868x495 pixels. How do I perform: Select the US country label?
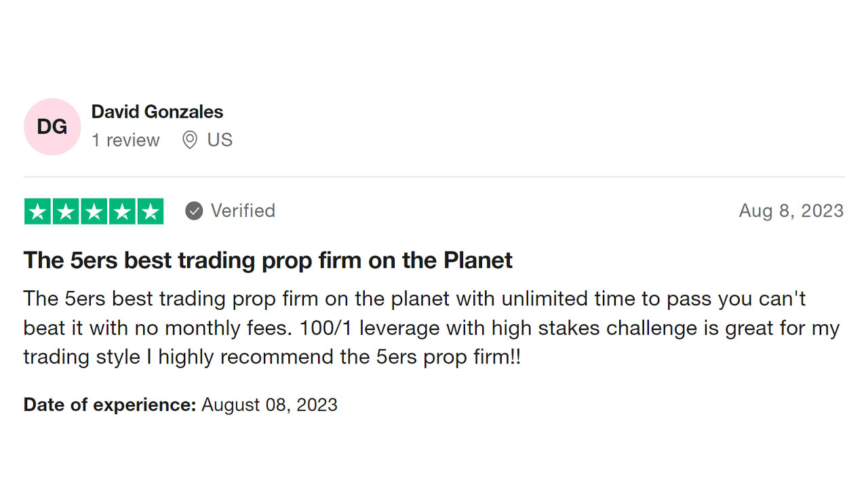(220, 140)
